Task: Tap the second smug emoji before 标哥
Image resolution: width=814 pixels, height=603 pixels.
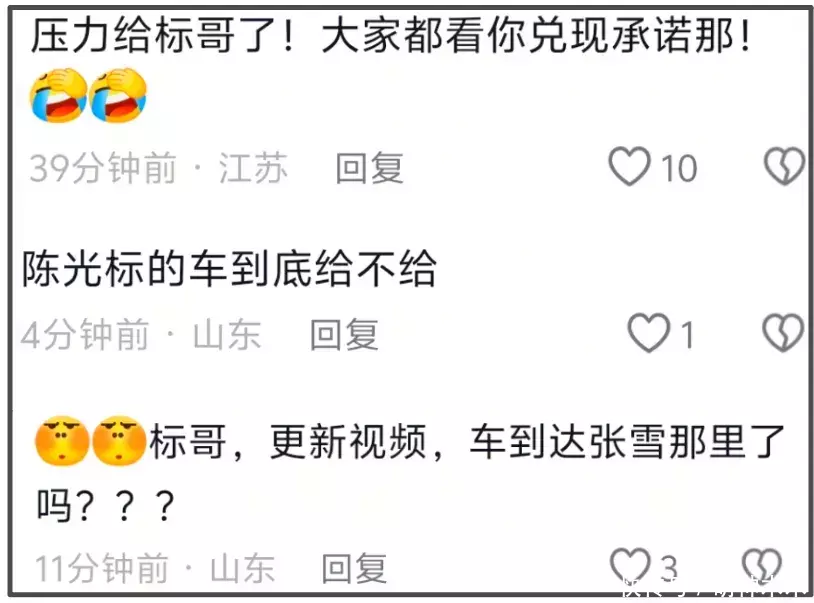Action: tap(119, 441)
